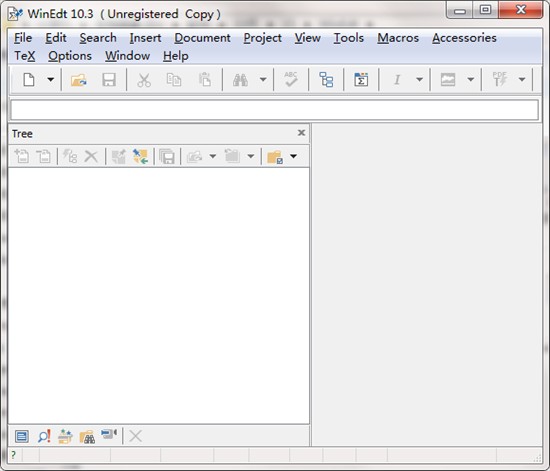The height and width of the screenshot is (471, 550).
Task: Click the Sigma TeX symbols icon
Action: point(361,80)
